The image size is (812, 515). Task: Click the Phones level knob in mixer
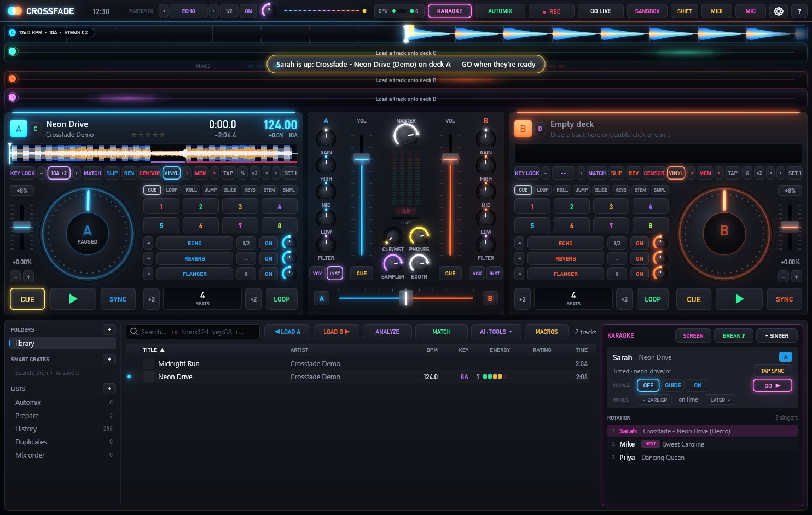[x=419, y=236]
